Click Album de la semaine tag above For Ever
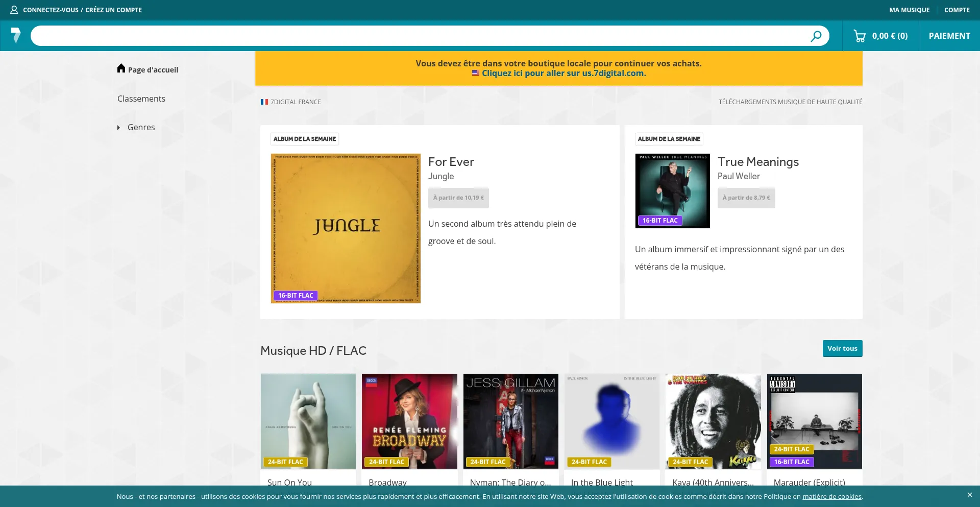980x507 pixels. point(305,139)
